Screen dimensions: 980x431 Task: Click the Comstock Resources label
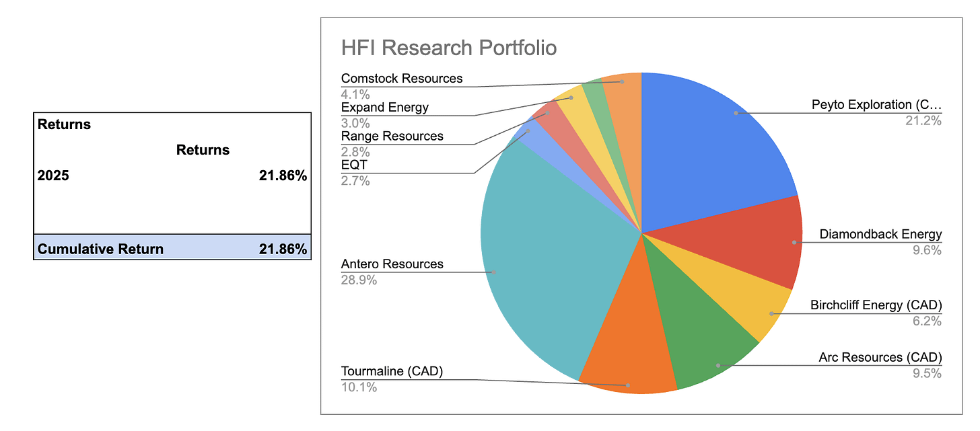(402, 79)
